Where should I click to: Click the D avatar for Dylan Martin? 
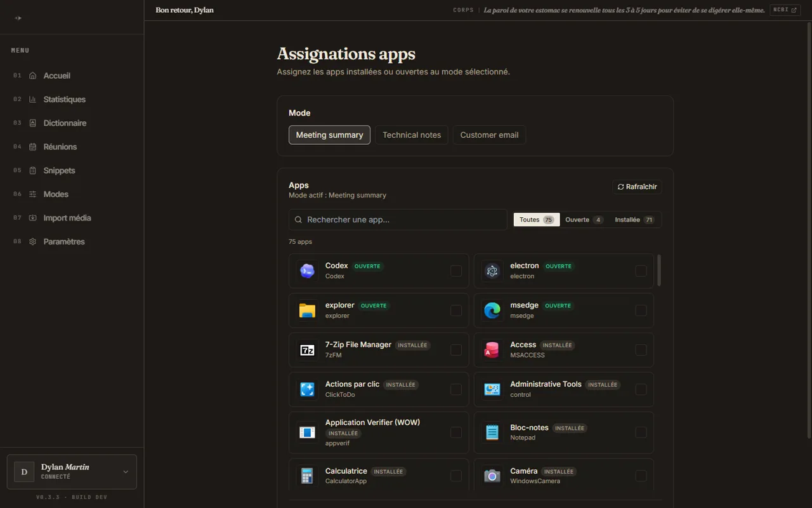24,472
